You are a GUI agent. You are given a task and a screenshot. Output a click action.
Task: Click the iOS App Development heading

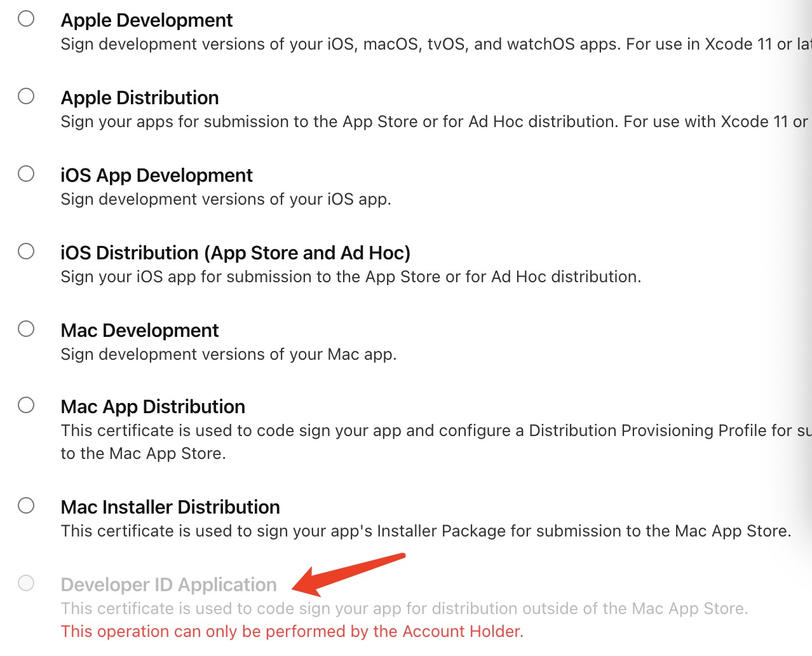pos(156,175)
